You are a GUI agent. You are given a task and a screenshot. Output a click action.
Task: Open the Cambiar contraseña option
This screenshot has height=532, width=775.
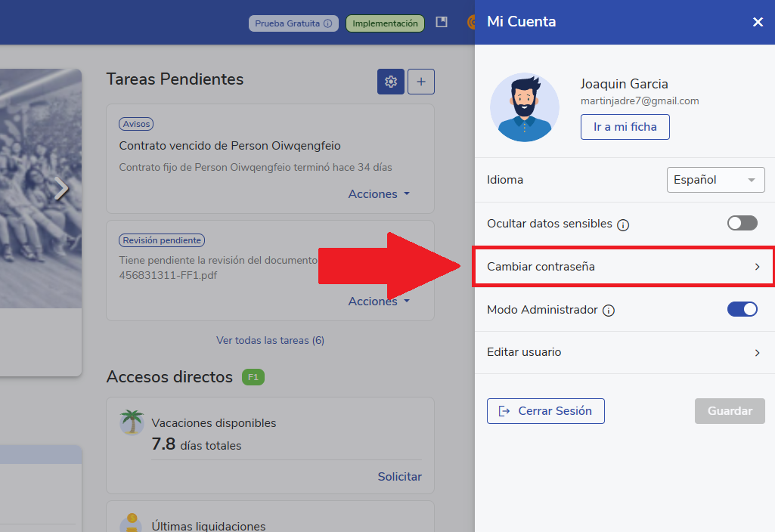tap(623, 267)
